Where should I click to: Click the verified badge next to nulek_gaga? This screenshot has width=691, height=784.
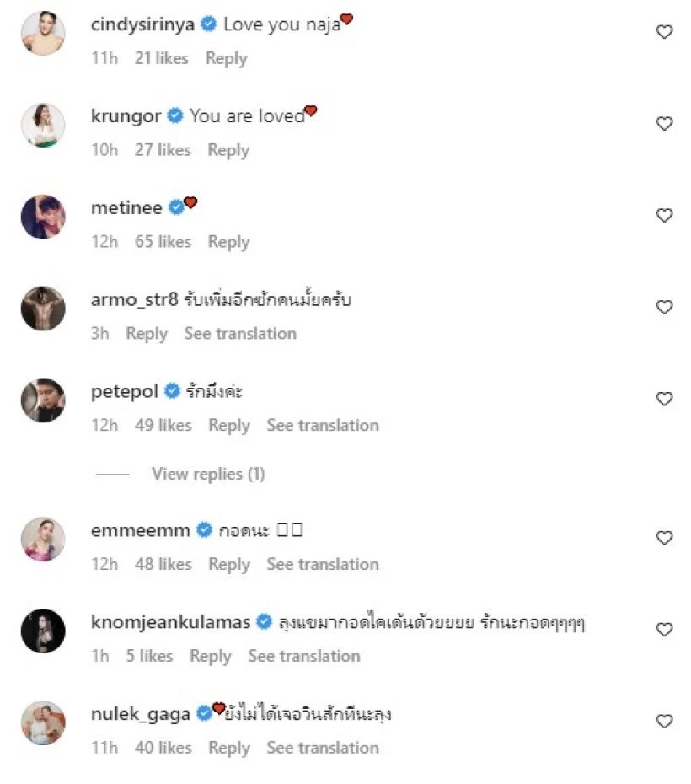202,713
